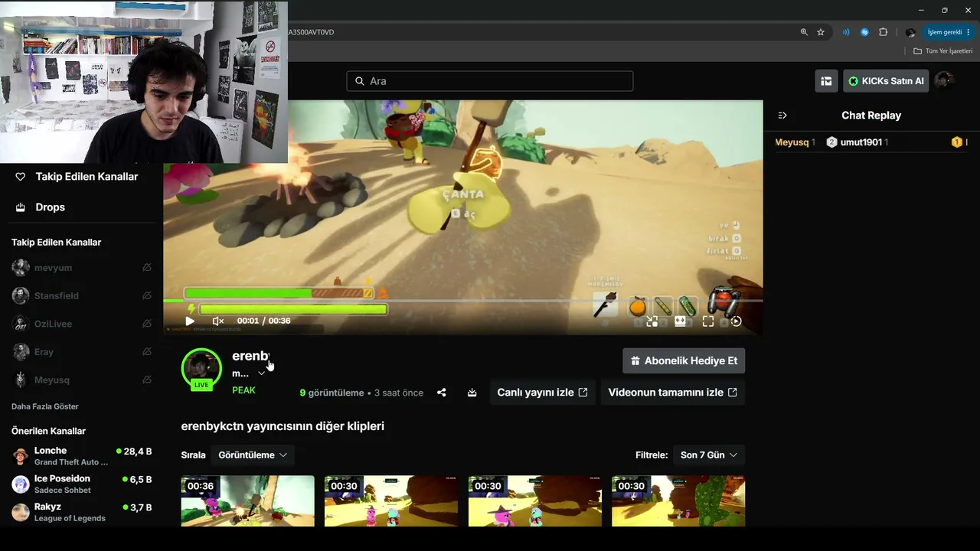
Task: Click Meyusq username in Chat Replay
Action: coord(792,142)
